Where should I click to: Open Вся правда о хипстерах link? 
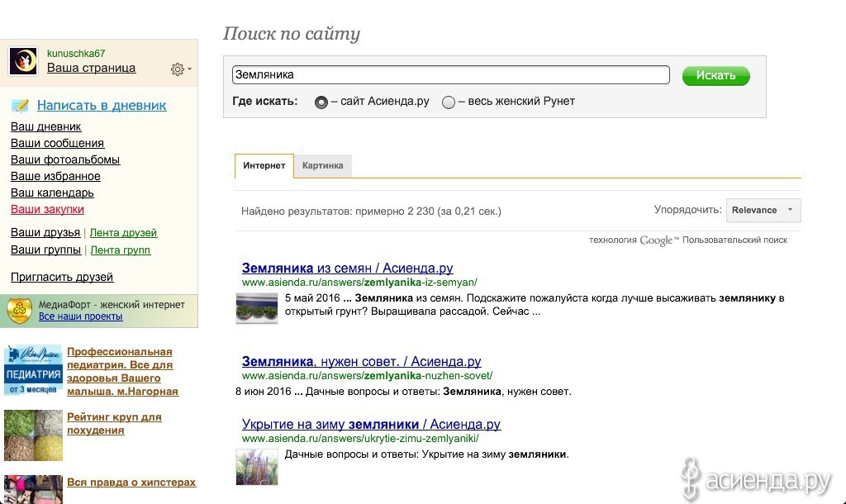click(x=131, y=483)
